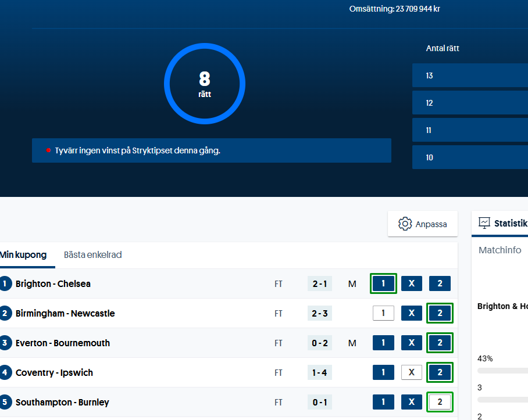Image resolution: width=528 pixels, height=420 pixels.
Task: Click match number 5 badge for Southampton
Action: [x=5, y=402]
